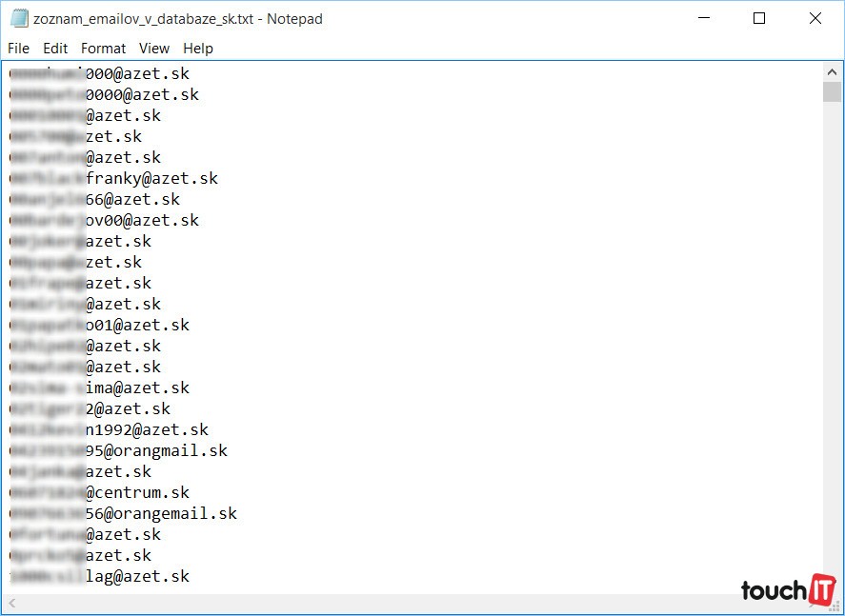This screenshot has width=845, height=616.
Task: Minimize the Notepad window
Action: [x=704, y=18]
